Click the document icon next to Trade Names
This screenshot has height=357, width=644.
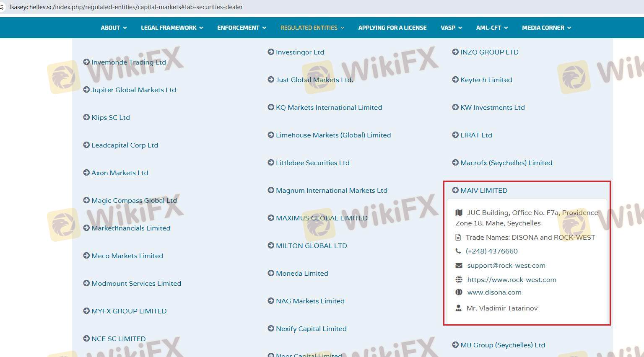pyautogui.click(x=458, y=238)
